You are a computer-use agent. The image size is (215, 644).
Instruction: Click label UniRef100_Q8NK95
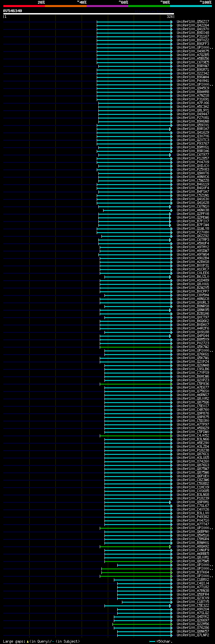click(x=193, y=310)
